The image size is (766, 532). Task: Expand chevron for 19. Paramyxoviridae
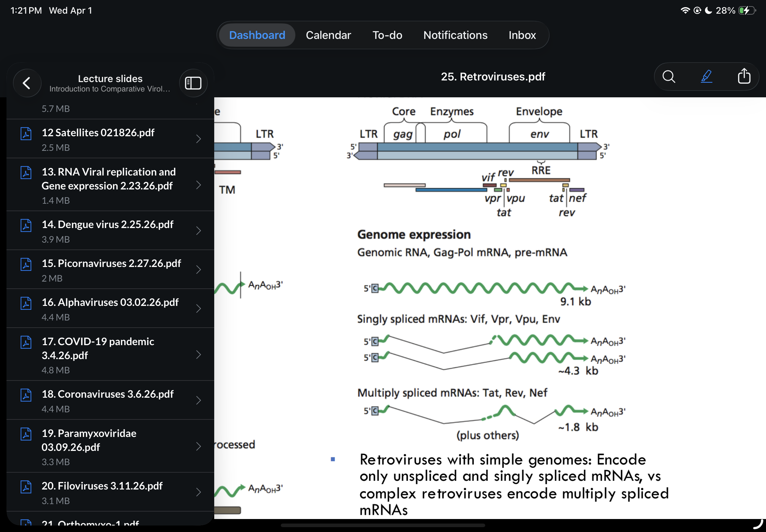coord(198,446)
